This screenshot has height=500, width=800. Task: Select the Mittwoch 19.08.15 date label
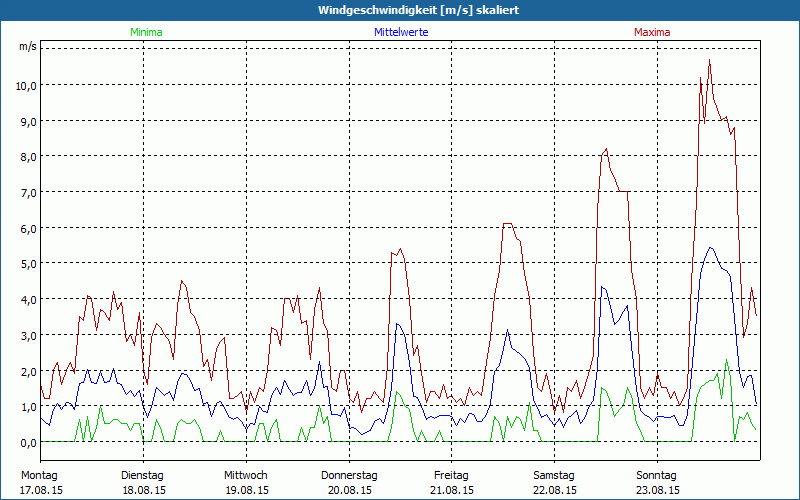pos(246,482)
